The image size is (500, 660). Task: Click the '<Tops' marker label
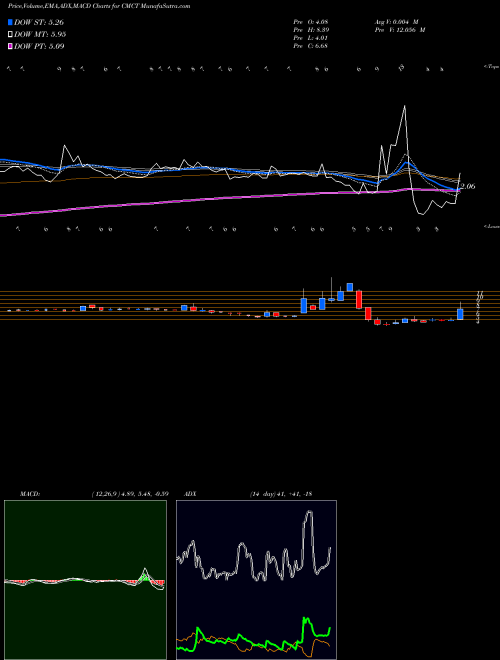[x=492, y=67]
